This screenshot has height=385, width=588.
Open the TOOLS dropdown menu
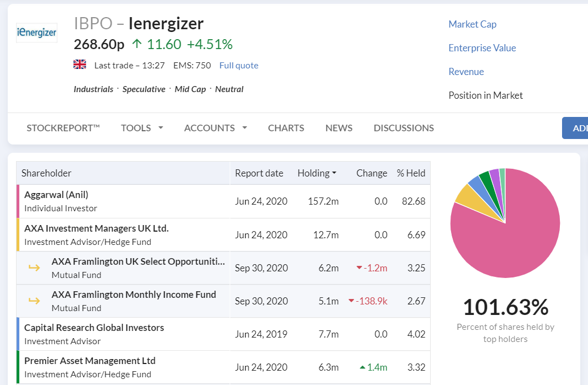pos(142,128)
